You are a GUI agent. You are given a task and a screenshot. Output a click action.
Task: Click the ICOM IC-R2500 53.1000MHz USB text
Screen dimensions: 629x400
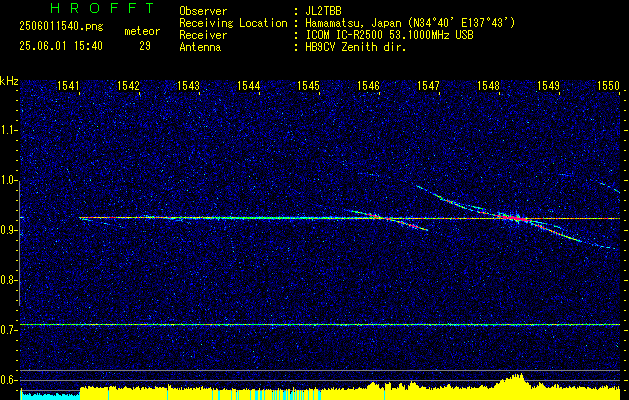tap(389, 35)
